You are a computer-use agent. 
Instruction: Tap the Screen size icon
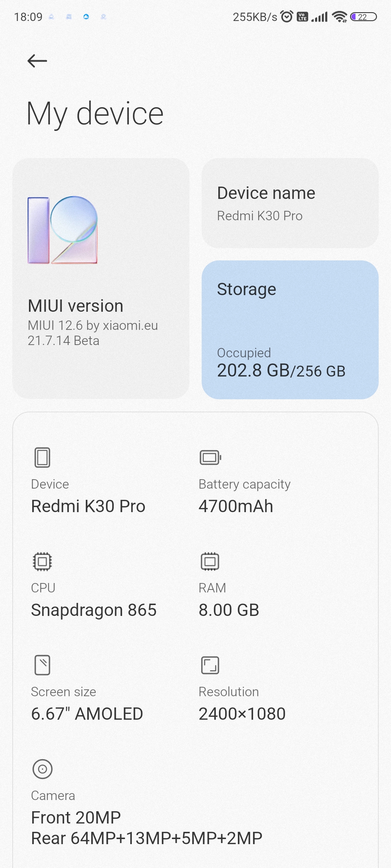[x=42, y=665]
